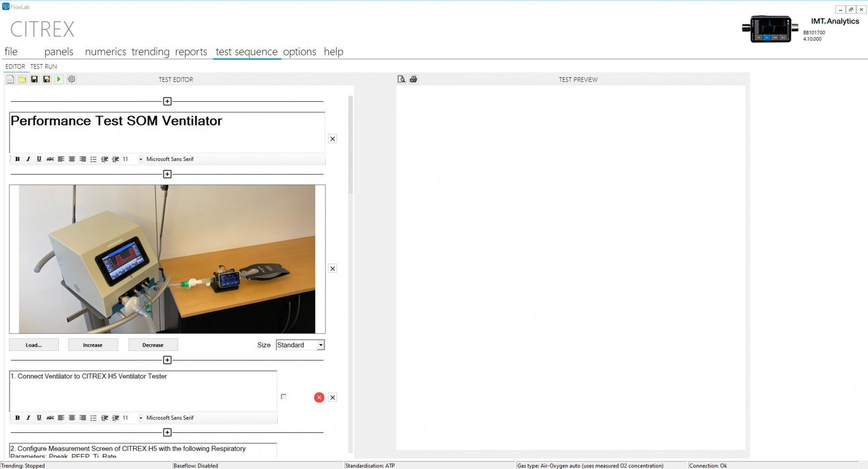Add a new section with the plus control
This screenshot has height=469, width=868.
(x=167, y=101)
